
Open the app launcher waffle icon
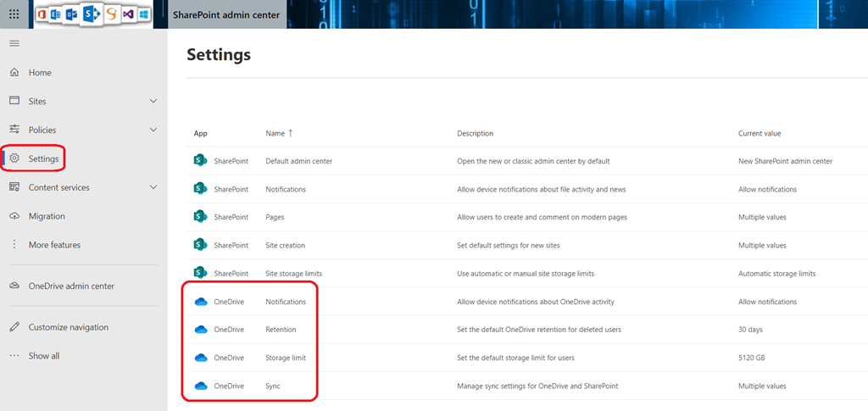click(14, 14)
